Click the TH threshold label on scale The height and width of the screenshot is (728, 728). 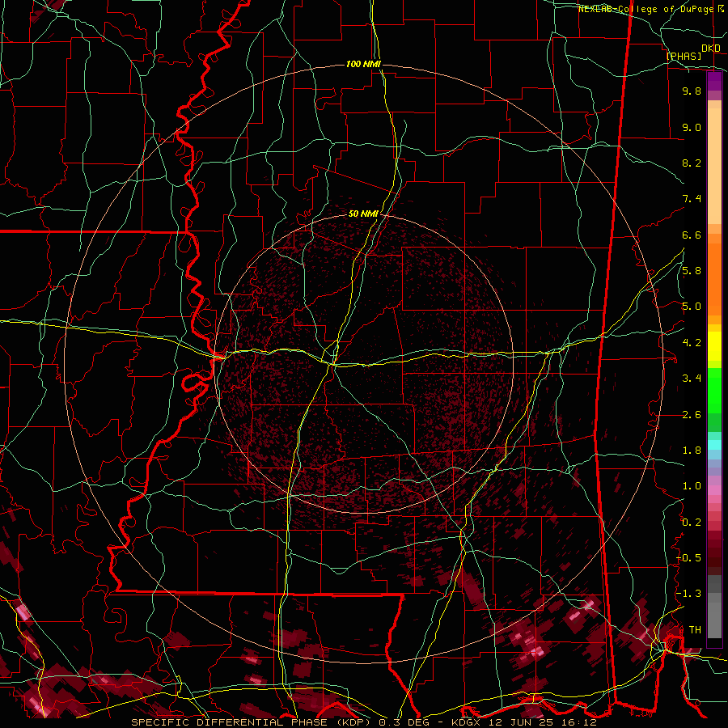pyautogui.click(x=695, y=630)
